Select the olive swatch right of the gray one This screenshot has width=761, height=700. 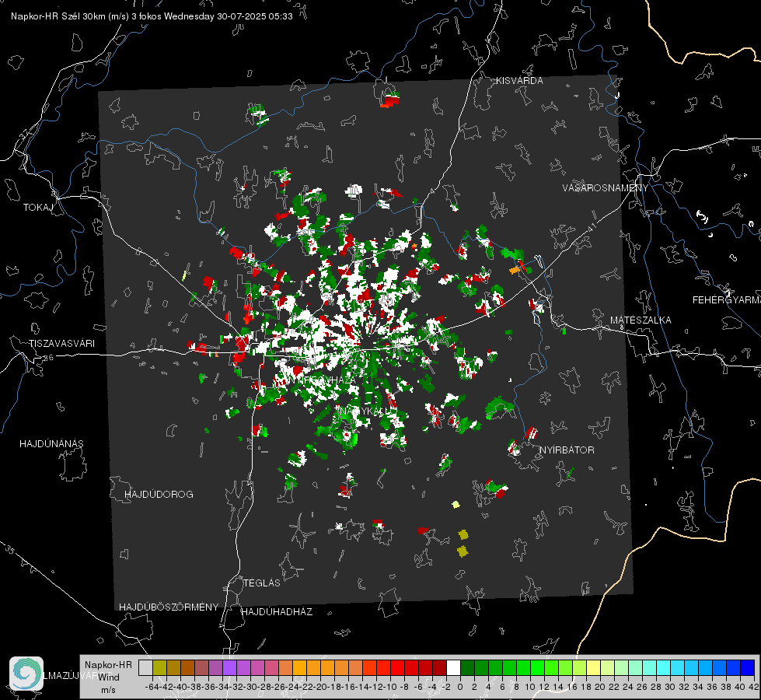(x=159, y=667)
